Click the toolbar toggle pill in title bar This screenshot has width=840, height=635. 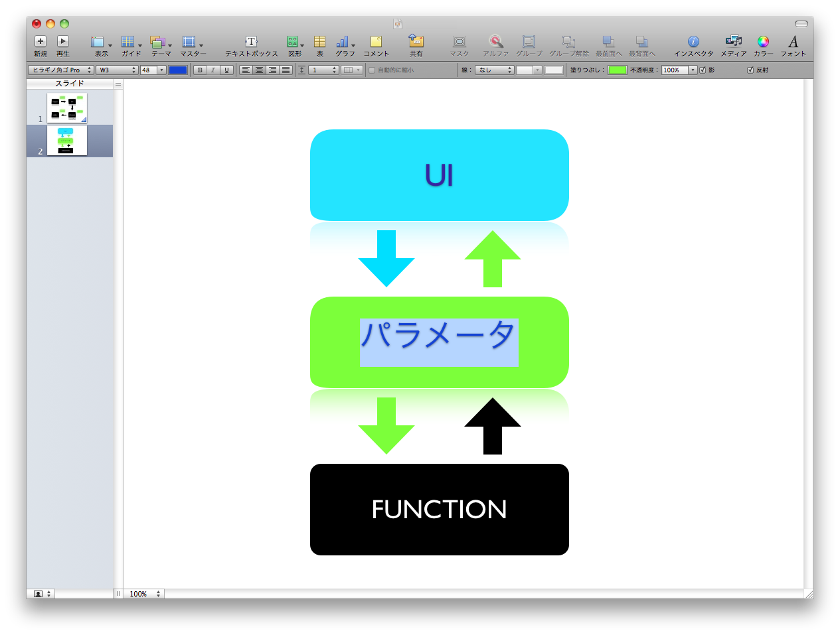tap(801, 23)
